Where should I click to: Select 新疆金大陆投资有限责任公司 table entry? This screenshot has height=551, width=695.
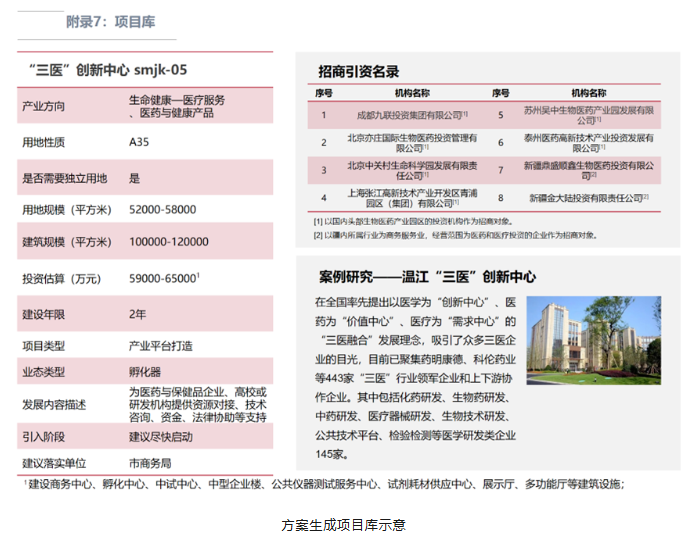[x=588, y=198]
